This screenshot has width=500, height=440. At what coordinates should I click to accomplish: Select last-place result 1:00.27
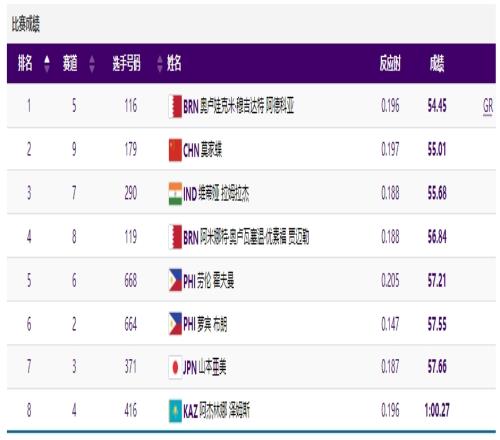(x=437, y=410)
